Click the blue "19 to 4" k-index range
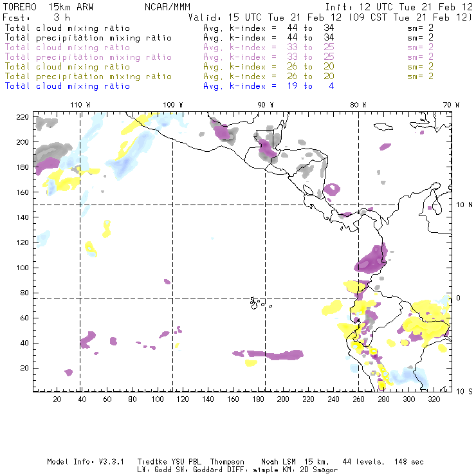 coord(311,86)
